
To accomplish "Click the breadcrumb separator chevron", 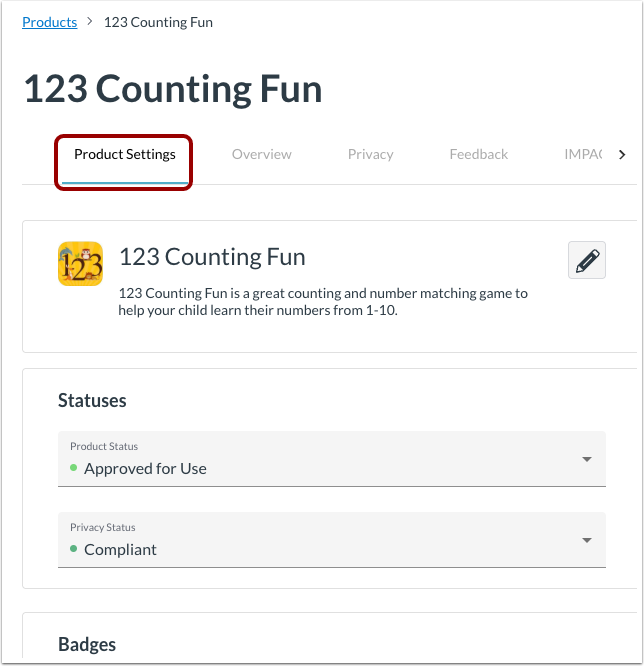I will click(x=90, y=21).
